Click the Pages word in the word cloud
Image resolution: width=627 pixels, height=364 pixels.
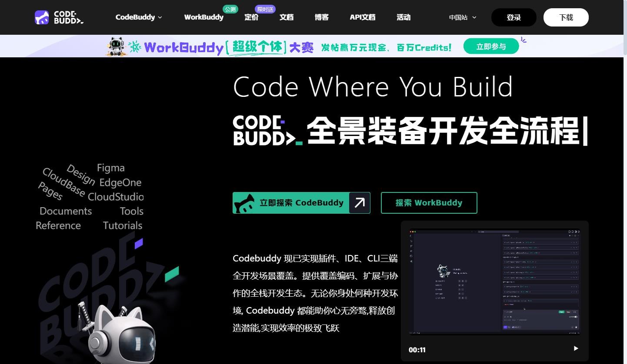[50, 191]
